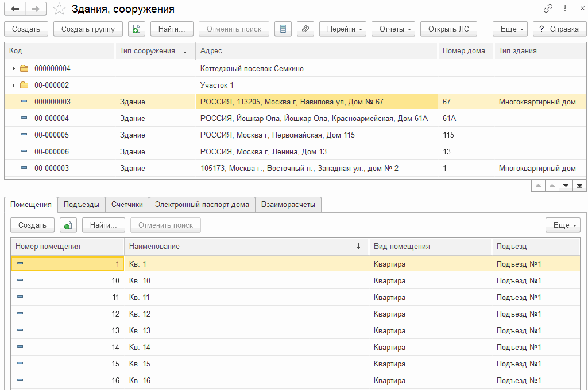The image size is (588, 390).
Task: Sort buildings by Тип сооружения column
Action: (155, 51)
